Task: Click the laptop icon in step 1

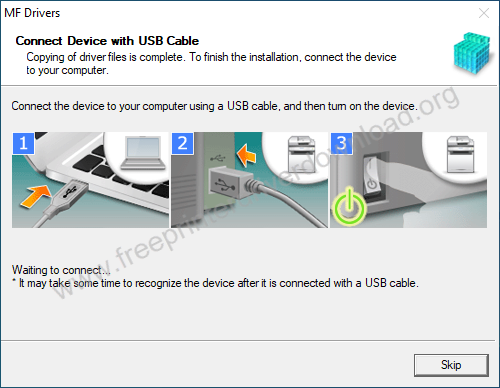Action: tap(143, 153)
